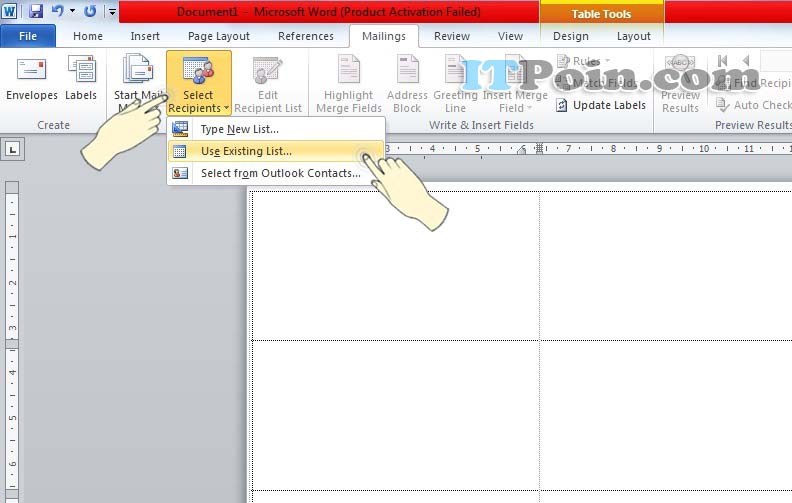Viewport: 792px width, 503px height.
Task: Open the Page Layout tab
Action: 219,36
